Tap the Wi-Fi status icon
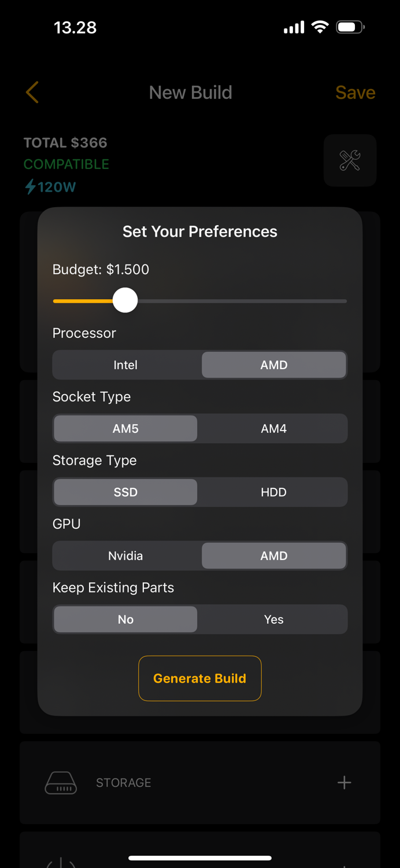This screenshot has height=868, width=400. pyautogui.click(x=320, y=26)
